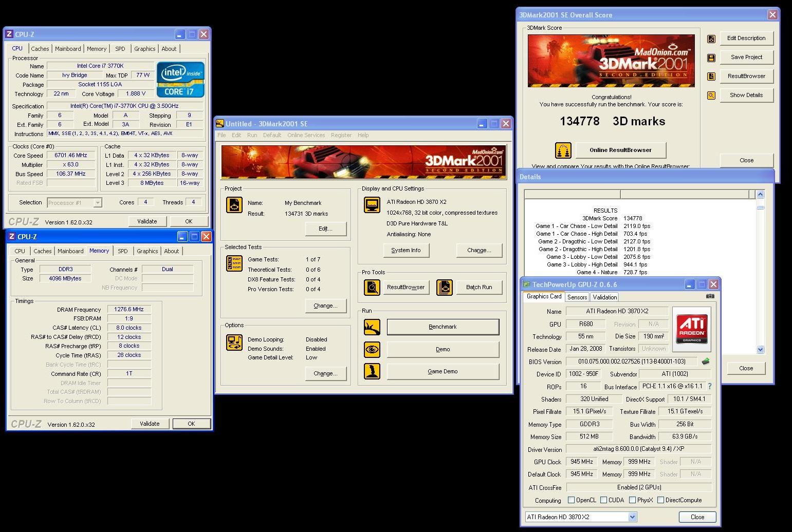Click the Bus Interface question mark icon

click(710, 386)
